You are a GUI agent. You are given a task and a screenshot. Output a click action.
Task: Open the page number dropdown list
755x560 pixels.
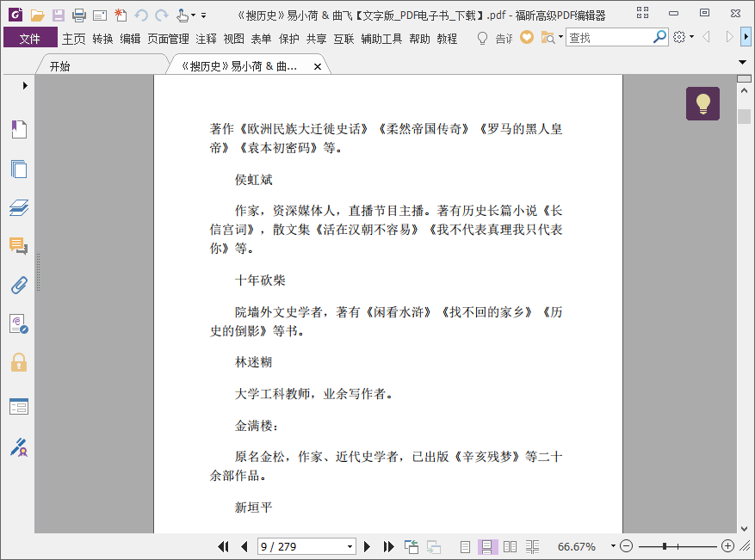pyautogui.click(x=350, y=546)
